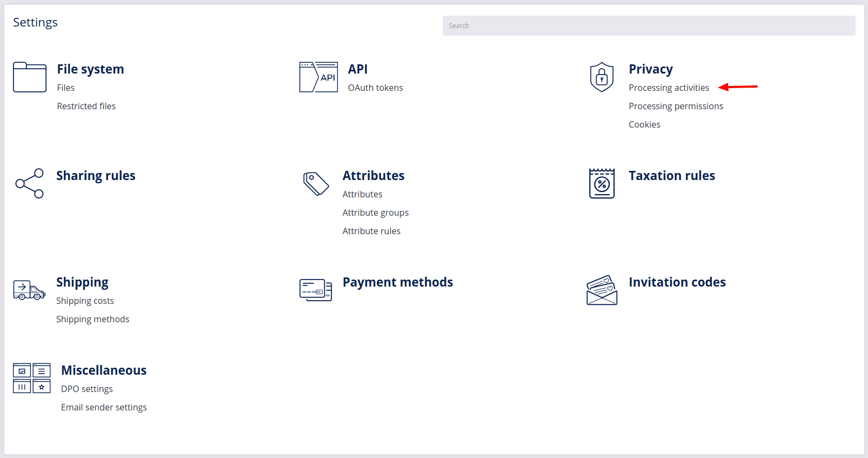Open Shipping costs
Screen dimensions: 868x458
point(85,301)
